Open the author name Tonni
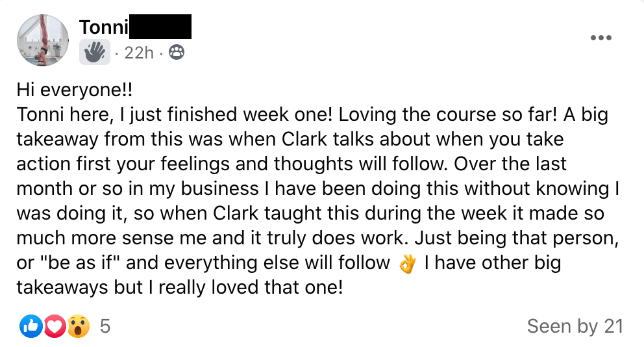Screen dimensions: 644x347 (104, 27)
